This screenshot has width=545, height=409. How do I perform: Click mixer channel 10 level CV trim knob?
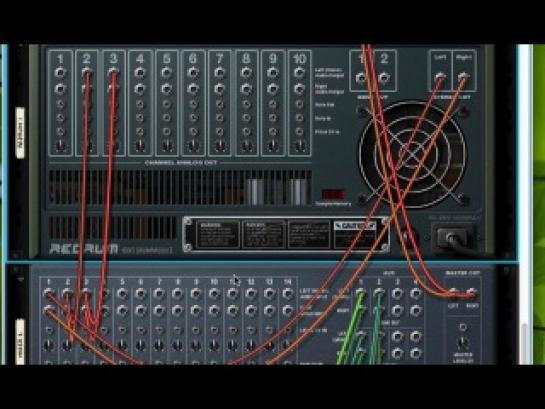[x=214, y=345]
